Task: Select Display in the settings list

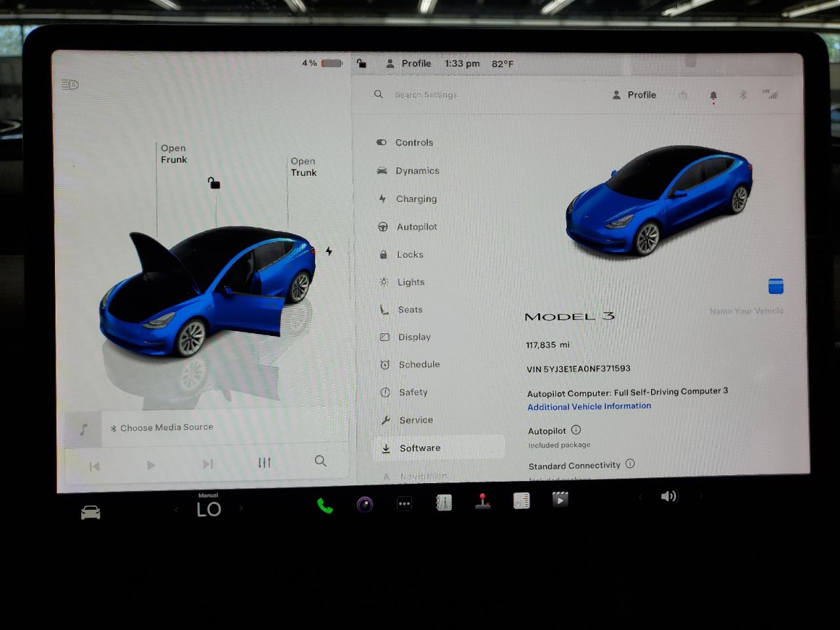Action: coord(406,337)
